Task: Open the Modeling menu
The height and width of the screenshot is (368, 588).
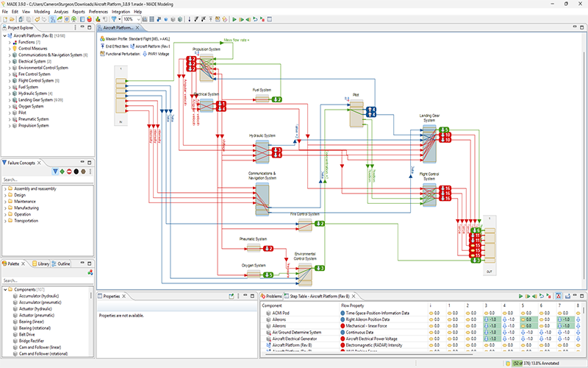Action: pos(42,12)
